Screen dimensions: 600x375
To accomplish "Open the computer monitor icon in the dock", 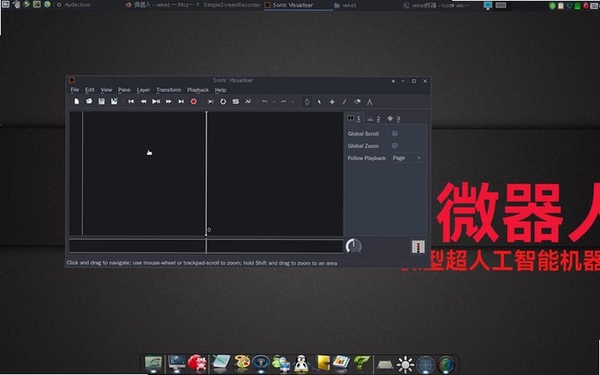I will pyautogui.click(x=177, y=363).
